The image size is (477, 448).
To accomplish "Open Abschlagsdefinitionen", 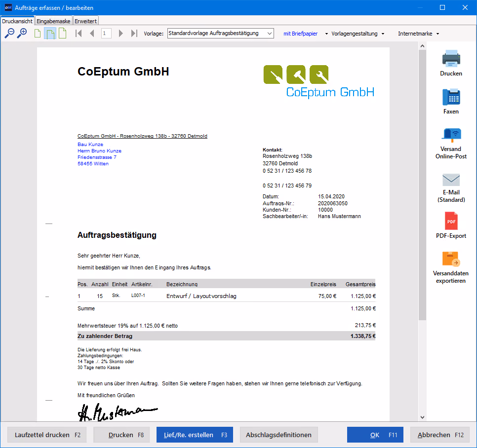I will click(279, 435).
